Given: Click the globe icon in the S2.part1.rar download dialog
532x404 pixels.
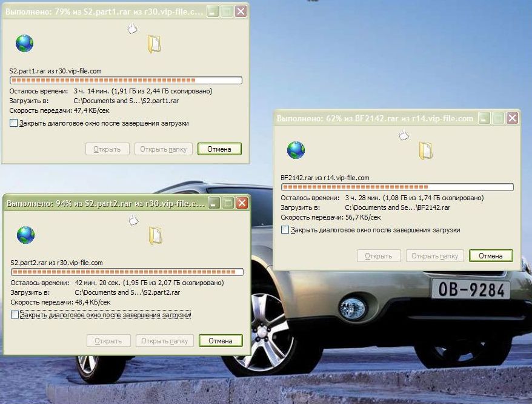Looking at the screenshot, I should 24,43.
